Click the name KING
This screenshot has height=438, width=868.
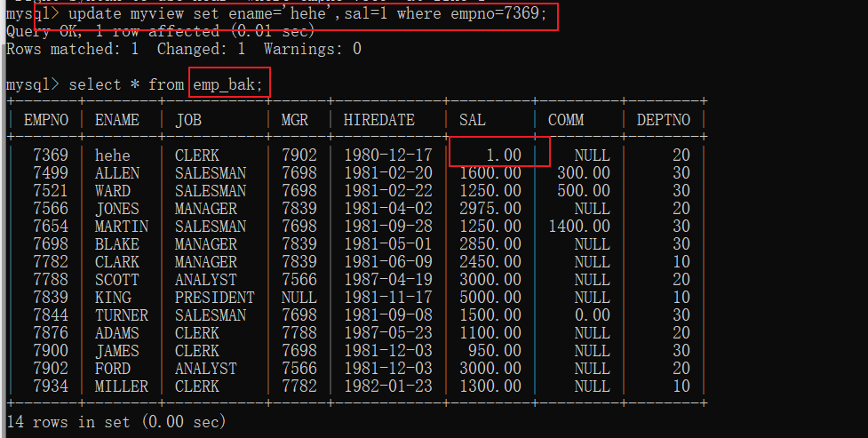(x=112, y=297)
